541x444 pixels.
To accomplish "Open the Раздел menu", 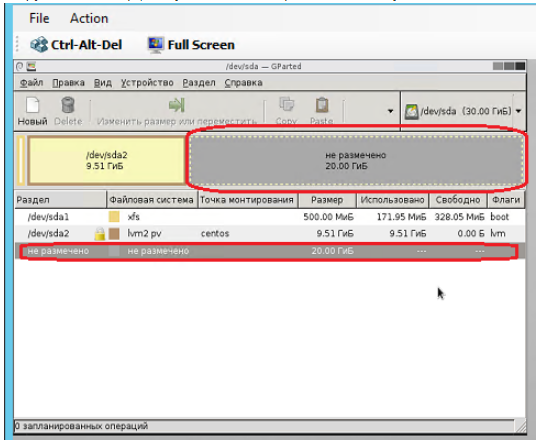I will (x=199, y=83).
